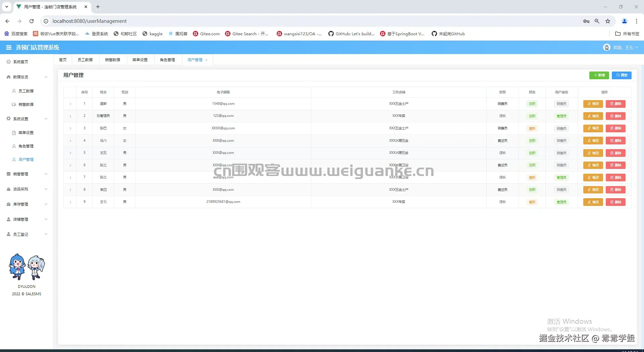The image size is (644, 352).
Task: Click the zoom magnifier icon in address bar
Action: 597,21
